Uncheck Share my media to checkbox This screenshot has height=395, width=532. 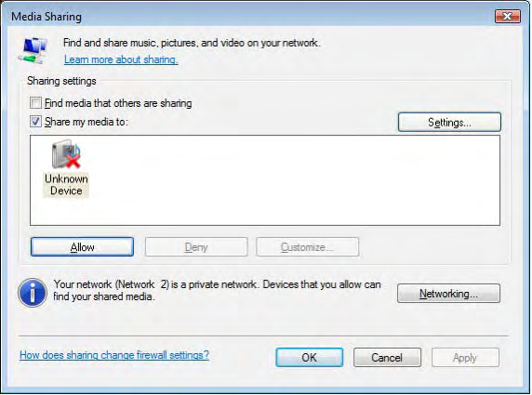35,122
